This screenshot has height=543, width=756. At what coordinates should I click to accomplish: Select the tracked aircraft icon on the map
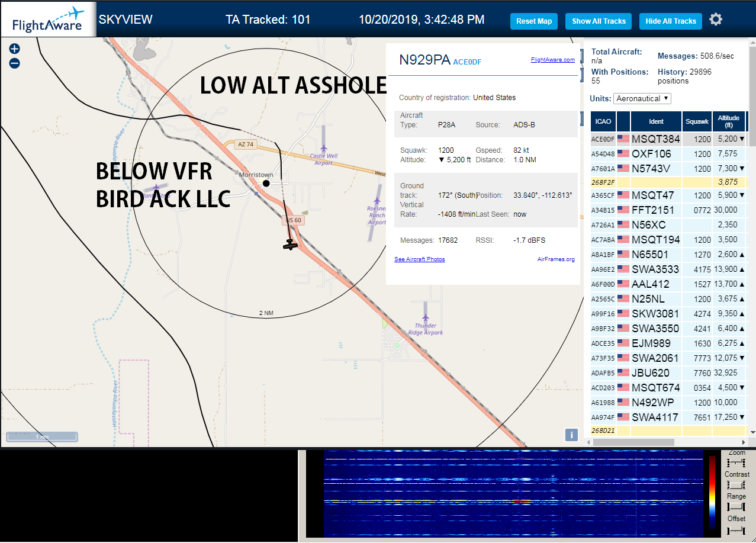pyautogui.click(x=290, y=245)
